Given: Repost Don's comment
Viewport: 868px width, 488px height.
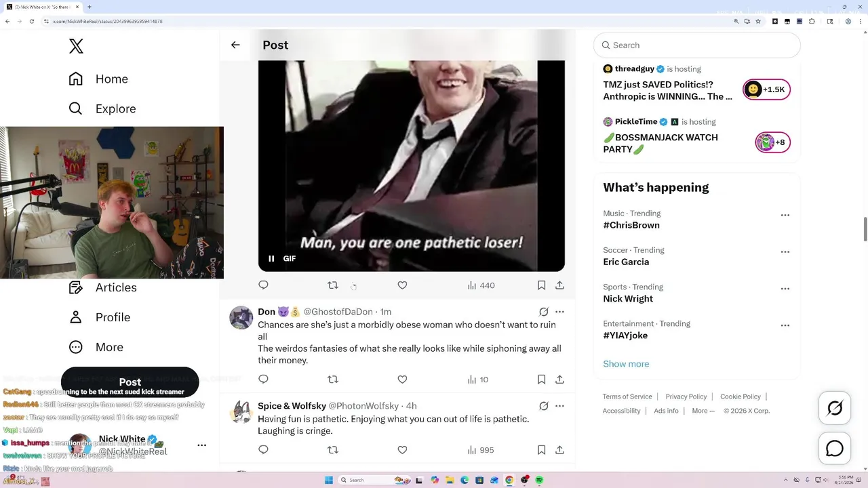Looking at the screenshot, I should (333, 380).
